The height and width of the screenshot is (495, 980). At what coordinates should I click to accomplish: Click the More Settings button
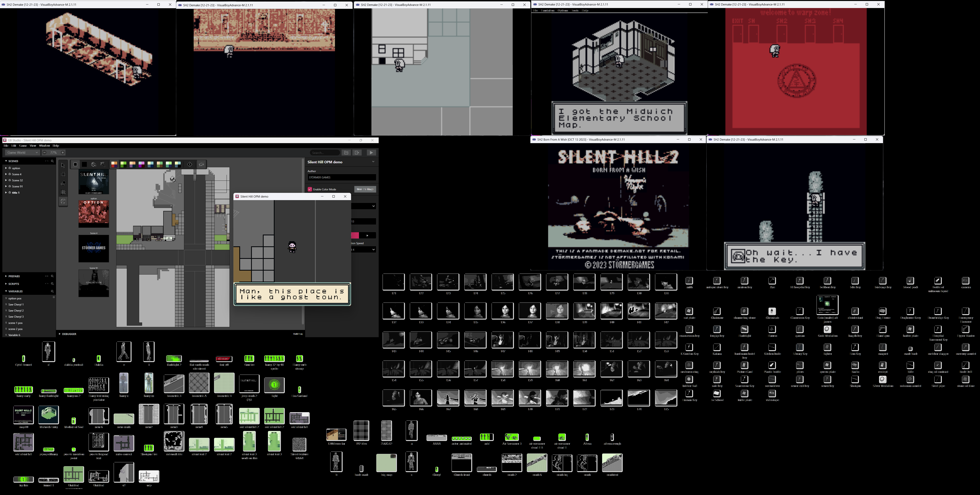365,189
